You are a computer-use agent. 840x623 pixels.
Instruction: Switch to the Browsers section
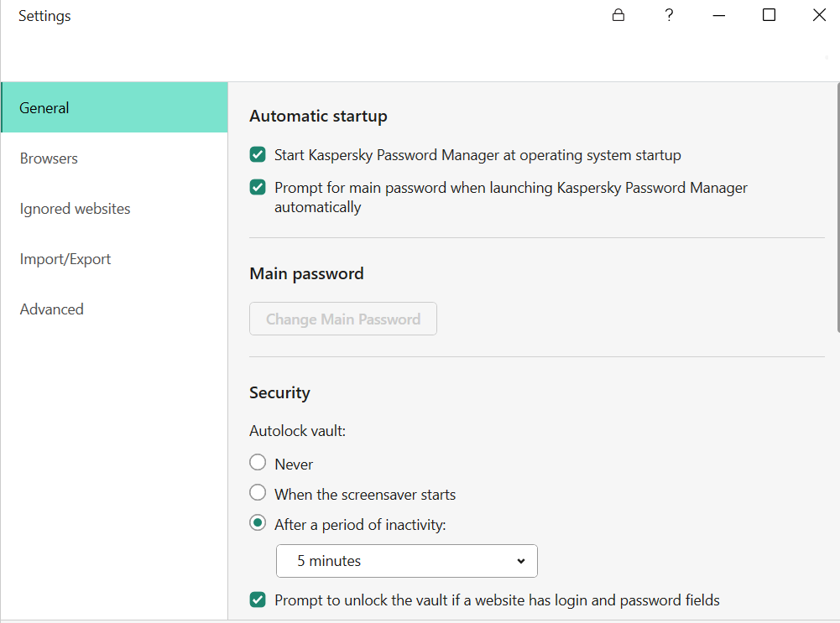pyautogui.click(x=49, y=158)
